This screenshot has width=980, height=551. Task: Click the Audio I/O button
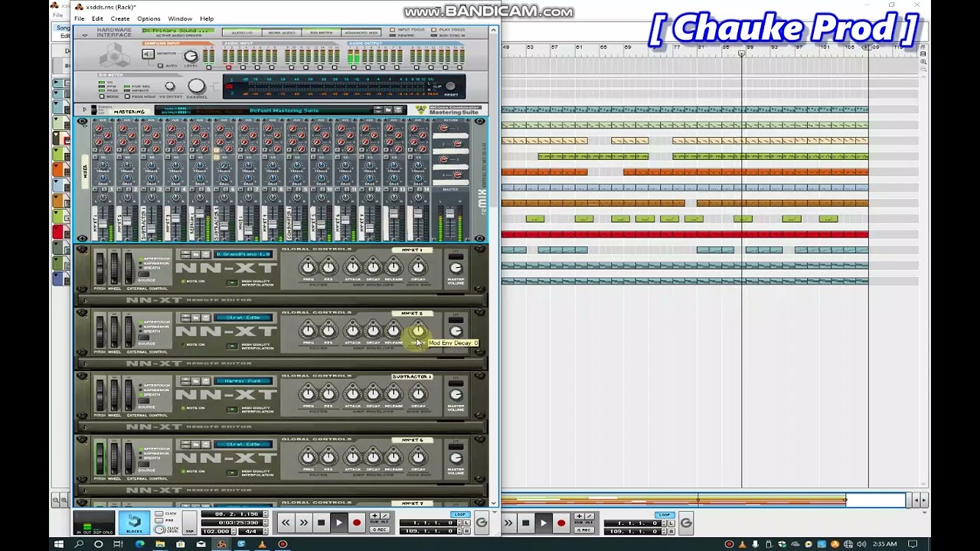[x=242, y=33]
